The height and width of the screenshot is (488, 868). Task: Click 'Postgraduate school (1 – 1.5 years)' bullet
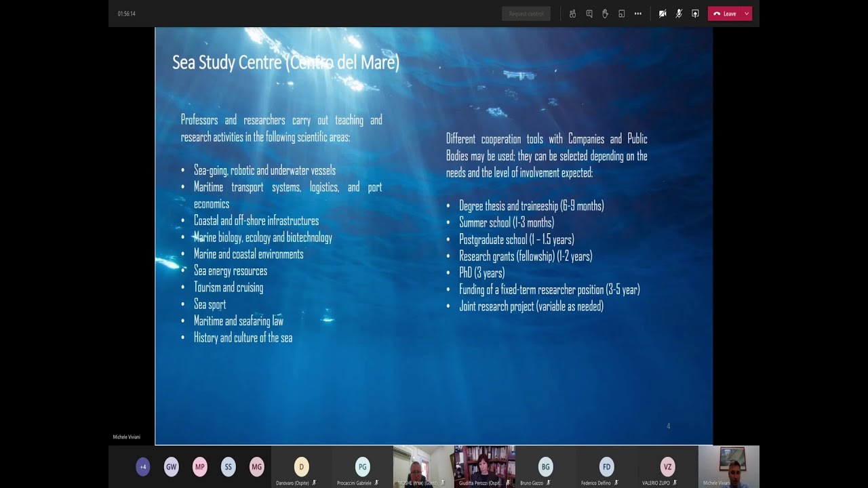[517, 239]
